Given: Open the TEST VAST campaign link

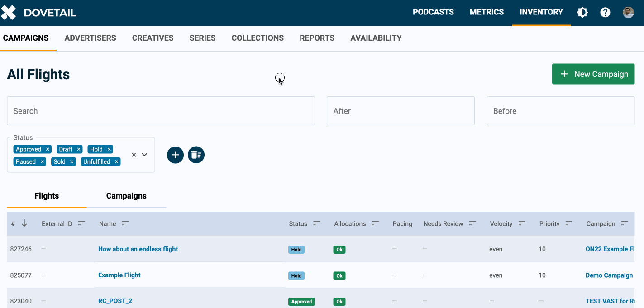Looking at the screenshot, I should click(611, 301).
